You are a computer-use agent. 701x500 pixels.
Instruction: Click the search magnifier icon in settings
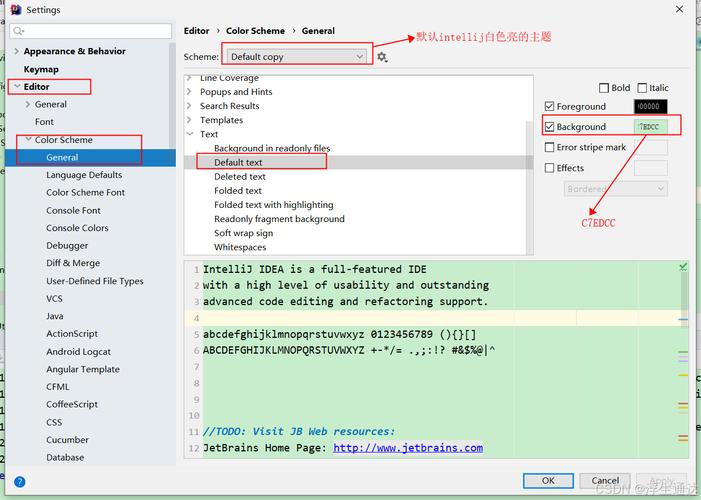[18, 31]
